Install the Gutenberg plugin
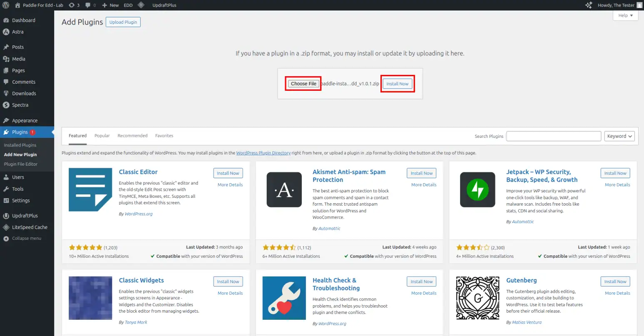Image resolution: width=644 pixels, height=336 pixels. (615, 281)
